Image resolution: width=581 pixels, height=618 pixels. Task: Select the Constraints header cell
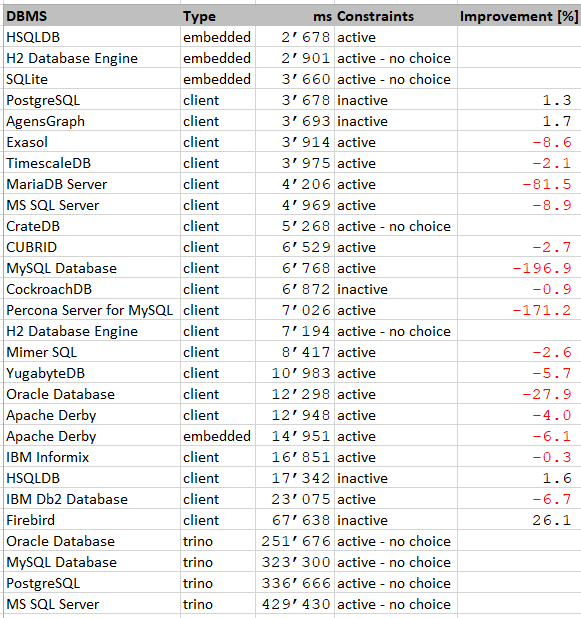coord(396,16)
